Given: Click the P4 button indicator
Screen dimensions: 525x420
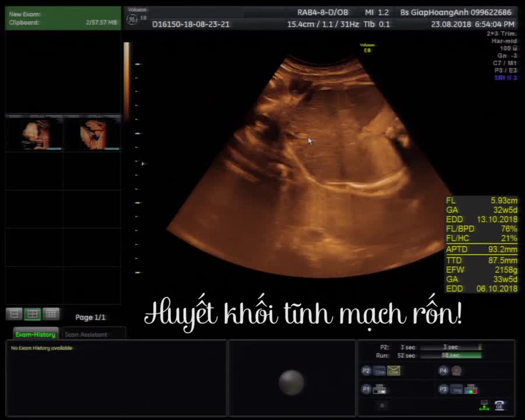Looking at the screenshot, I should click(x=443, y=370).
